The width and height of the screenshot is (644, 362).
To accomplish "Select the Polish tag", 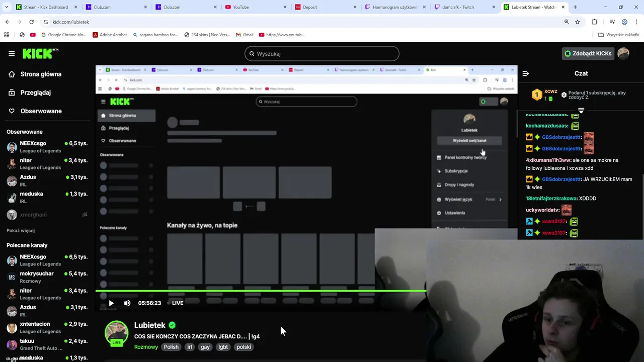I will pyautogui.click(x=171, y=347).
